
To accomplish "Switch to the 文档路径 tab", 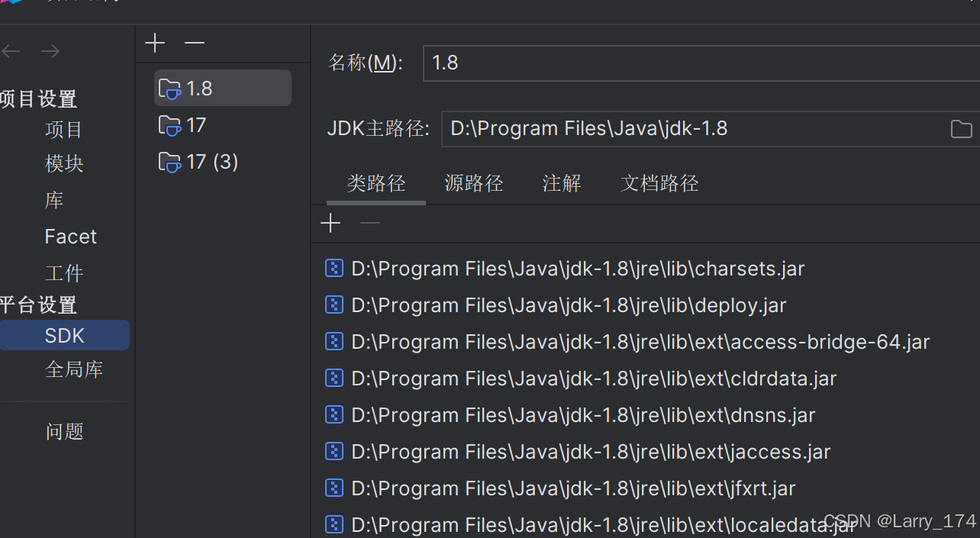I will click(659, 183).
